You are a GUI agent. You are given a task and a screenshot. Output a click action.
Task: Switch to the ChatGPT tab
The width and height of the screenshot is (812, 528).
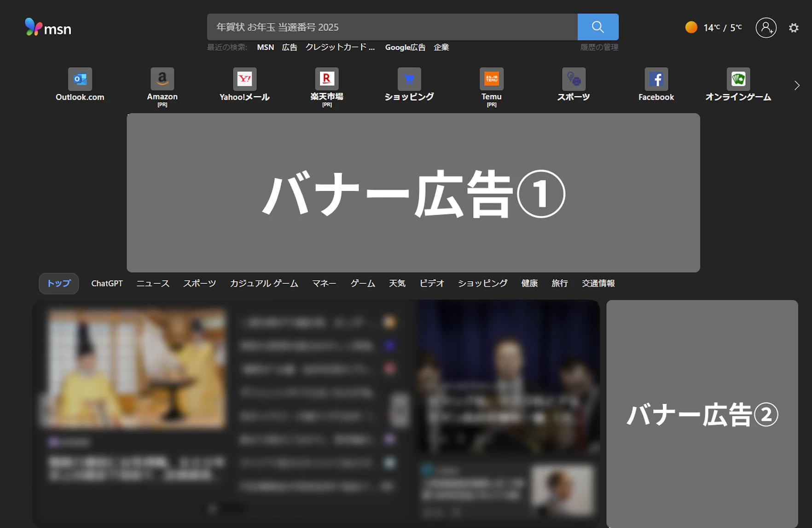coord(107,284)
